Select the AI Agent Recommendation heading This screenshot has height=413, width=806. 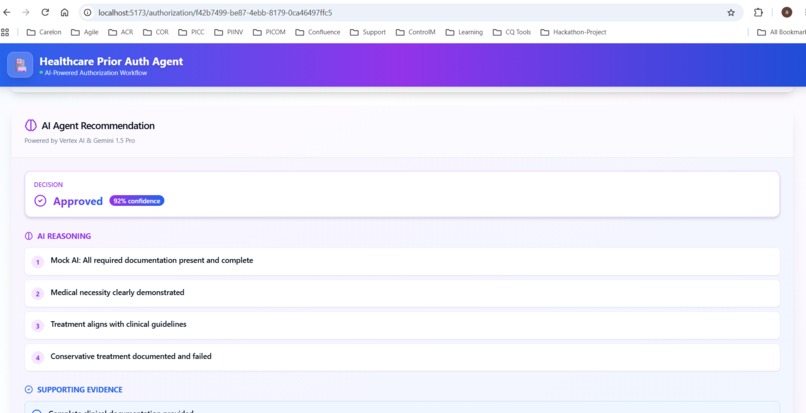click(98, 125)
